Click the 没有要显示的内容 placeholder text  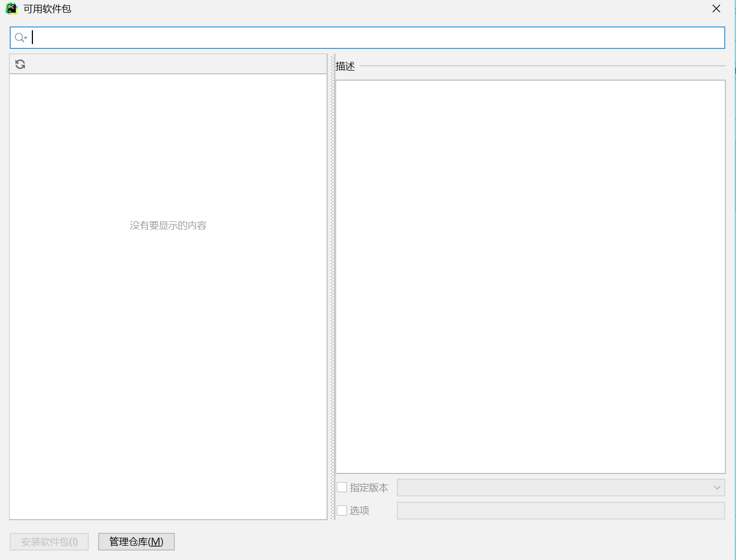point(168,226)
